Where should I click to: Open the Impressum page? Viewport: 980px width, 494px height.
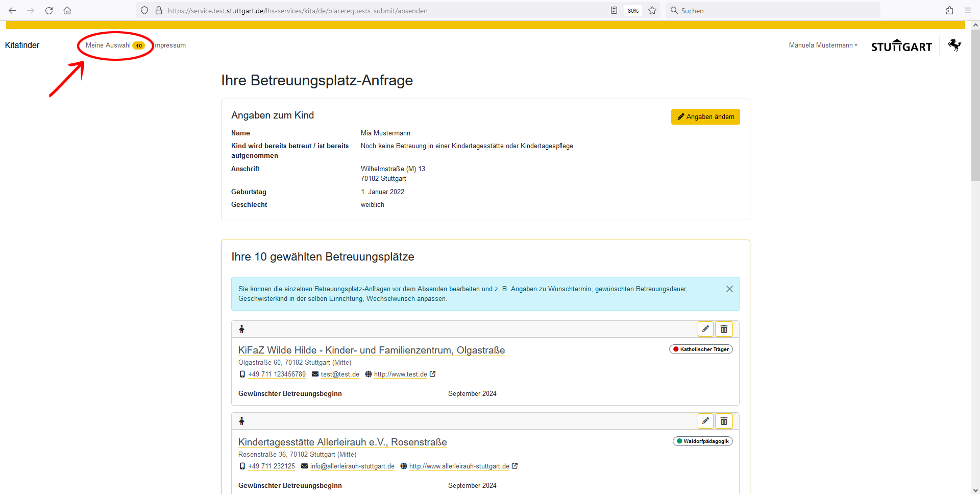click(x=170, y=45)
